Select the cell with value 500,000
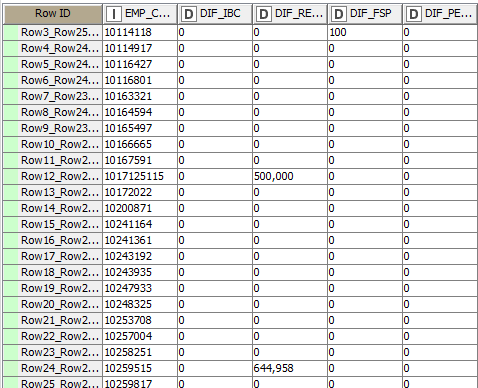Viewport: 478px width, 388px height. pyautogui.click(x=290, y=176)
